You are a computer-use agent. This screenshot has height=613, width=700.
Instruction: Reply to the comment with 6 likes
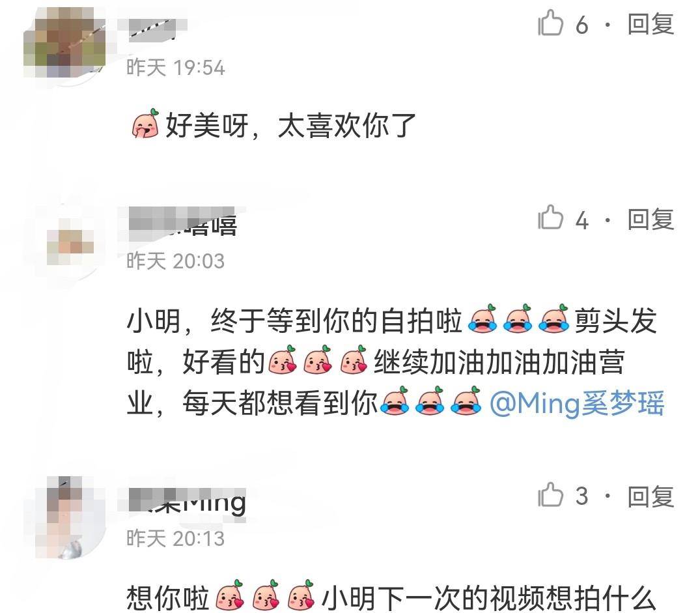pyautogui.click(x=651, y=24)
